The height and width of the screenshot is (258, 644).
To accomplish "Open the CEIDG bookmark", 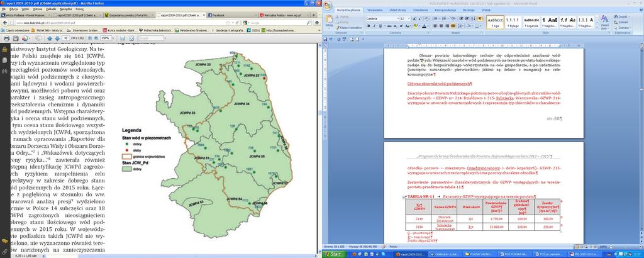I will coord(254,30).
